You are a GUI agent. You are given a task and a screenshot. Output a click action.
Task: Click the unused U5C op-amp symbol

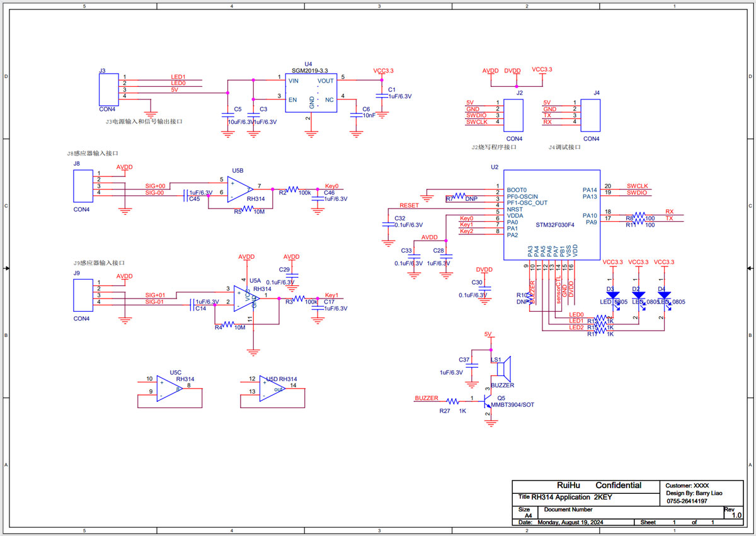click(x=169, y=389)
